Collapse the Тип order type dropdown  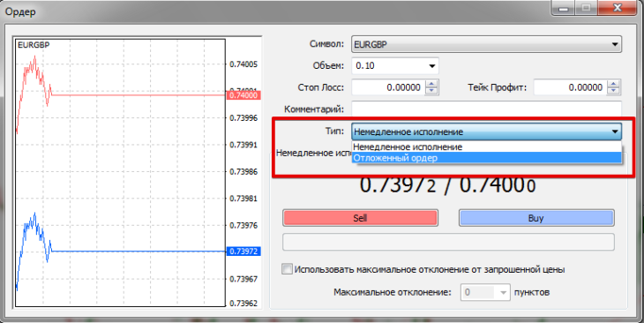tap(486, 131)
